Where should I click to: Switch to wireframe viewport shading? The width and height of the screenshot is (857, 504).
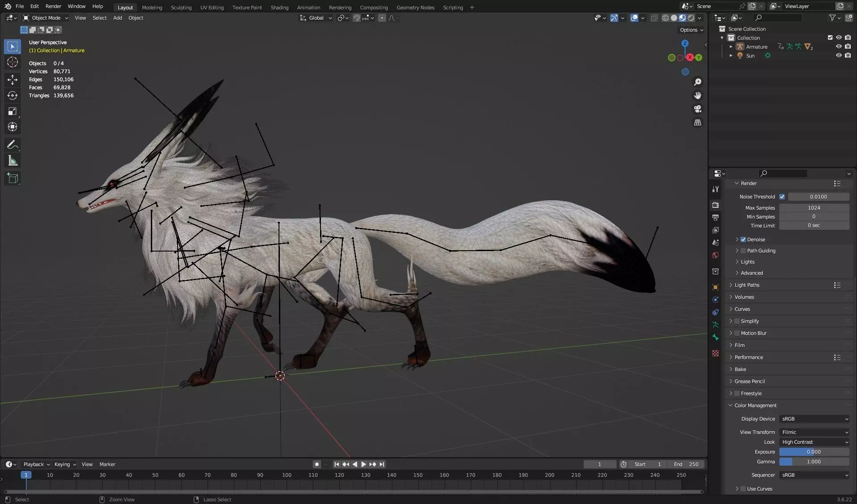point(665,18)
